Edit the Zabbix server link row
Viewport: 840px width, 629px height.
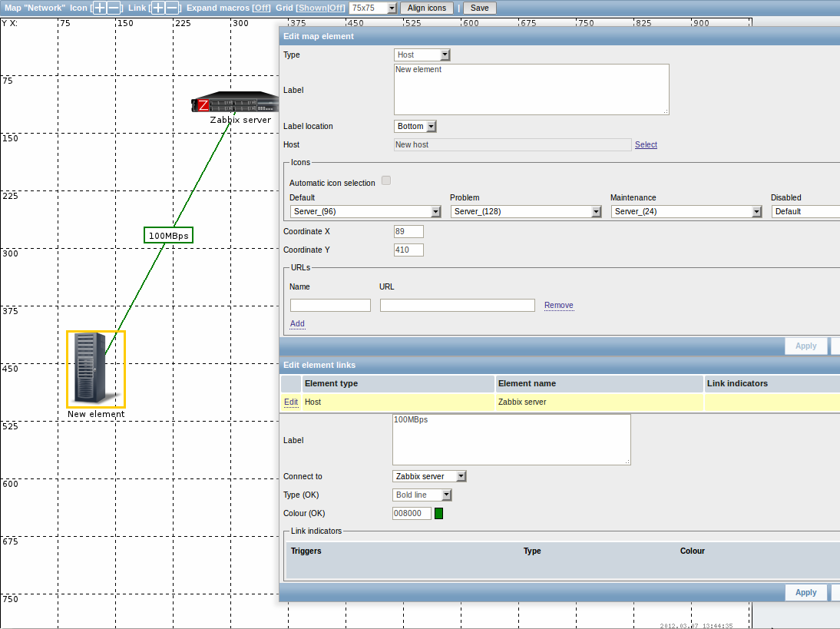[291, 402]
